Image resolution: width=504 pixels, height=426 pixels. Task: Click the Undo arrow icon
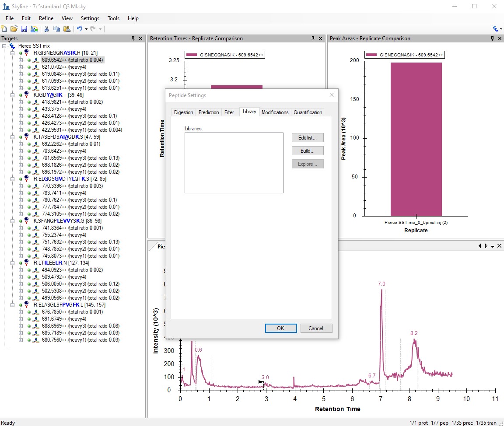79,29
